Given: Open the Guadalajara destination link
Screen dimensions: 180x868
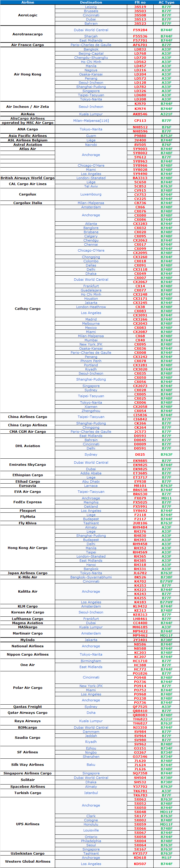Looking at the screenshot, I should coord(91,290).
